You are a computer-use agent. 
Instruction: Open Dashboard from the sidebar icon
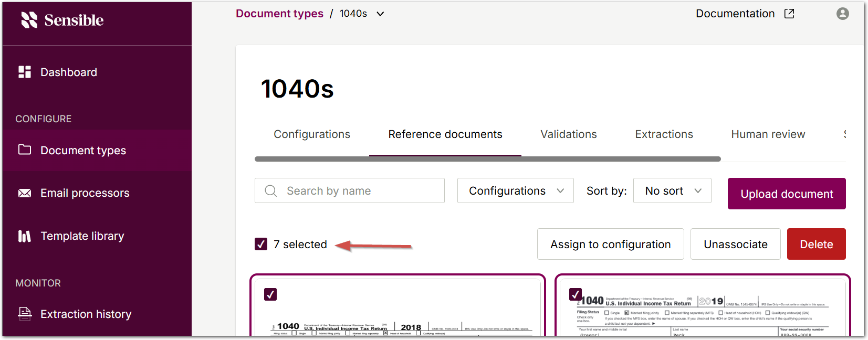point(25,72)
